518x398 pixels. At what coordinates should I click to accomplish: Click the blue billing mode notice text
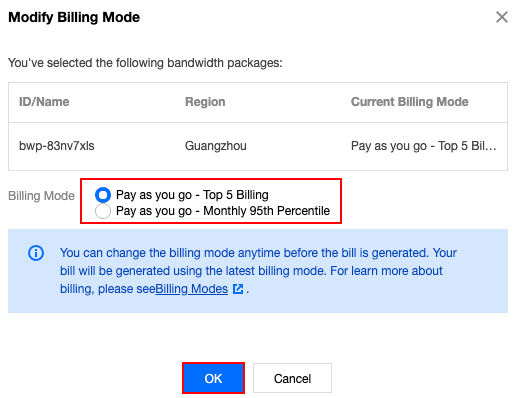point(258,271)
